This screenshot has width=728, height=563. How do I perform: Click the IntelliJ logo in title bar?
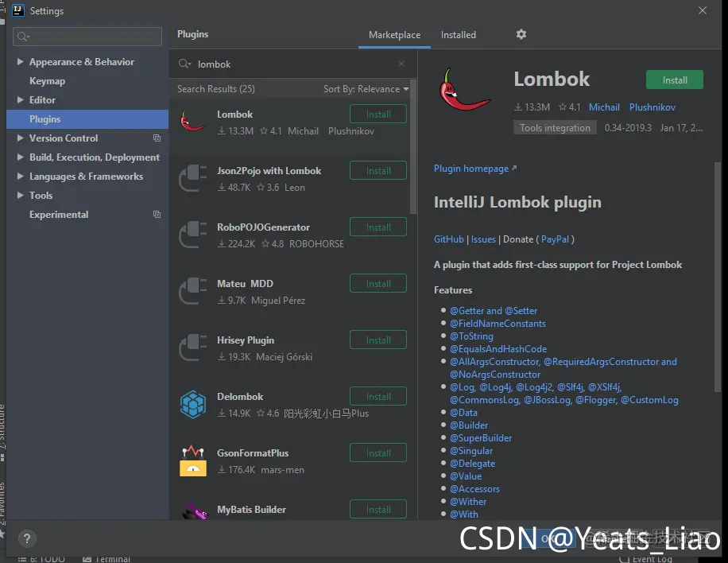coord(17,10)
